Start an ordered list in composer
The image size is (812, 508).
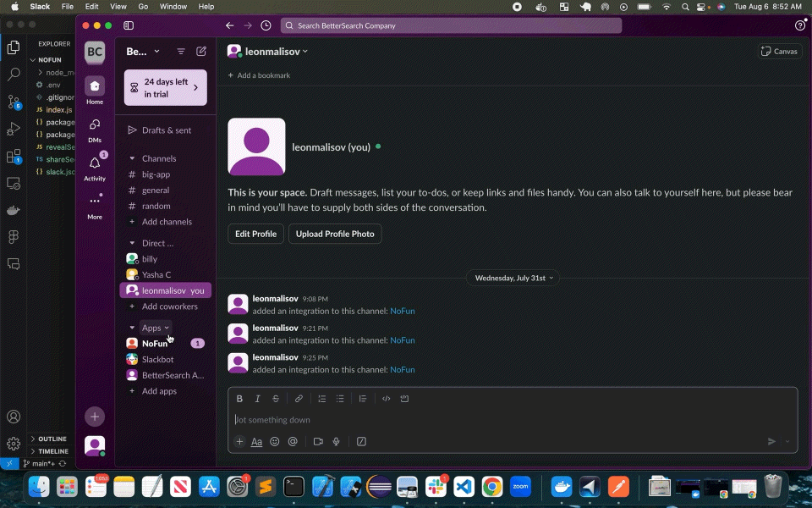[x=321, y=399]
